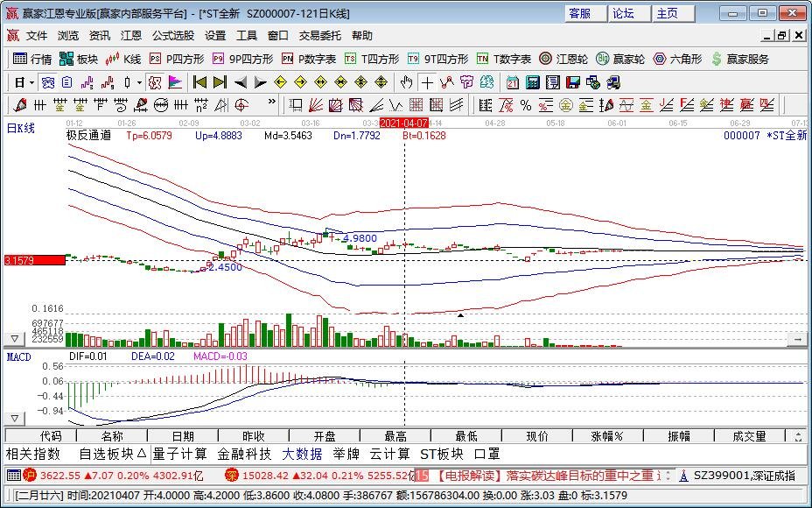812x508 pixels.
Task: Open the candlestick style dropdown arrow
Action: pos(139,82)
